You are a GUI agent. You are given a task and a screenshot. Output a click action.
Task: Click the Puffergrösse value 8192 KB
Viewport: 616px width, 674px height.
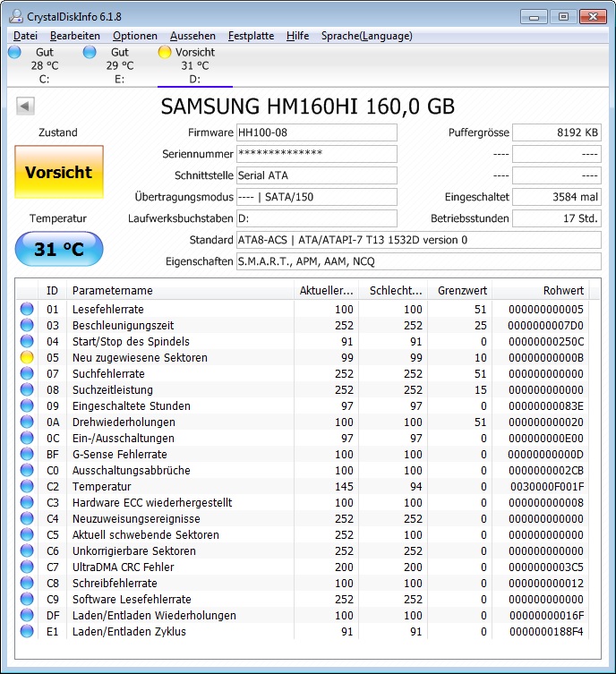pyautogui.click(x=557, y=132)
